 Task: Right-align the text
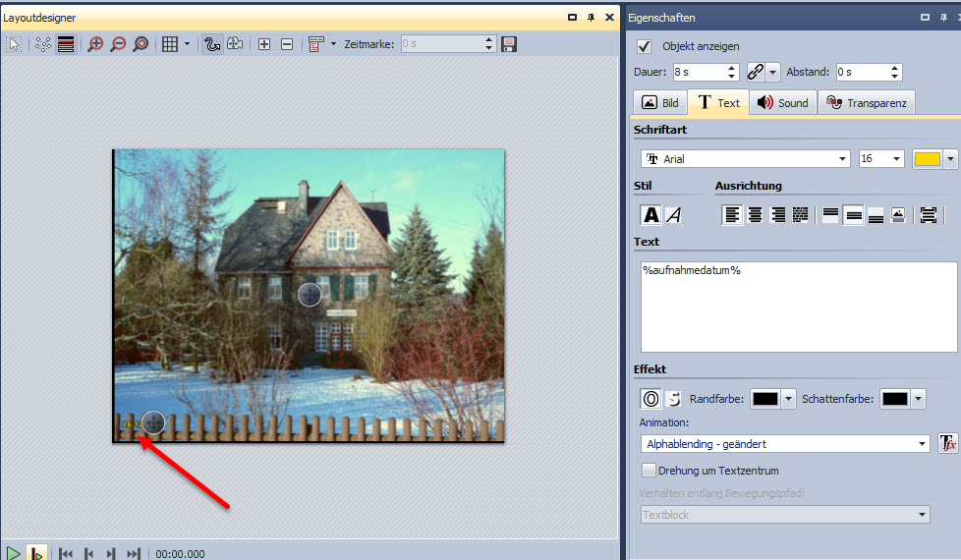778,215
